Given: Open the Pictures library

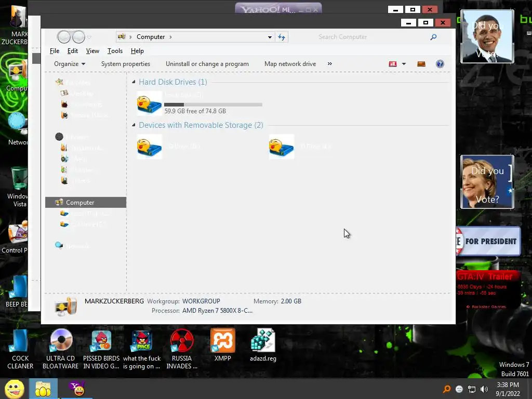Looking at the screenshot, I should 77,170.
